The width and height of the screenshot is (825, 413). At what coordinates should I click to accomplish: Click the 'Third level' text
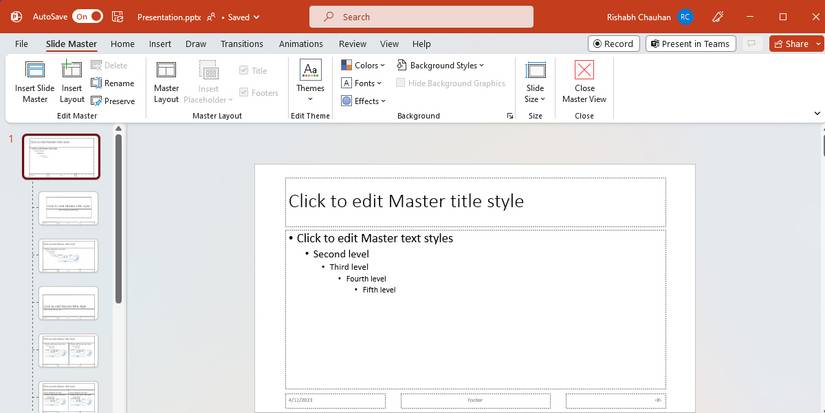[x=349, y=267]
